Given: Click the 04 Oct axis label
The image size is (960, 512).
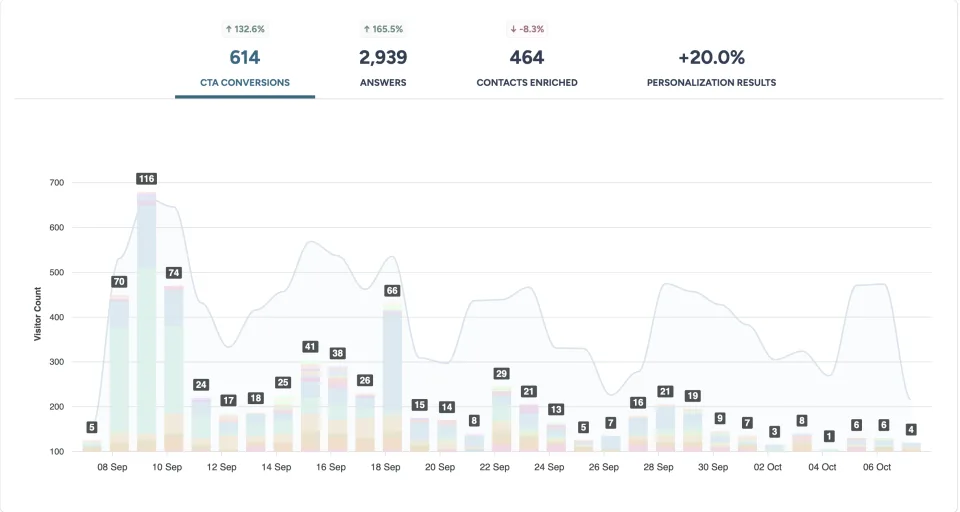Looking at the screenshot, I should (x=822, y=467).
